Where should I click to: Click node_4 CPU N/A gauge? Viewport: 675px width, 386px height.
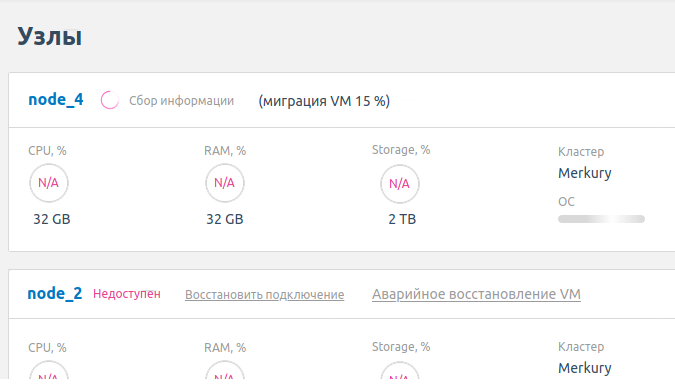point(49,183)
